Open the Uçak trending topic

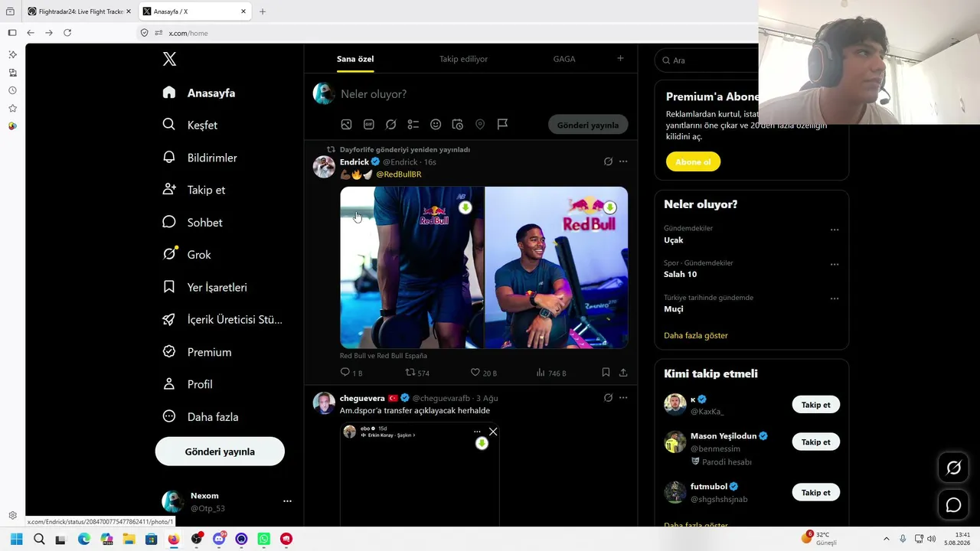pyautogui.click(x=674, y=240)
